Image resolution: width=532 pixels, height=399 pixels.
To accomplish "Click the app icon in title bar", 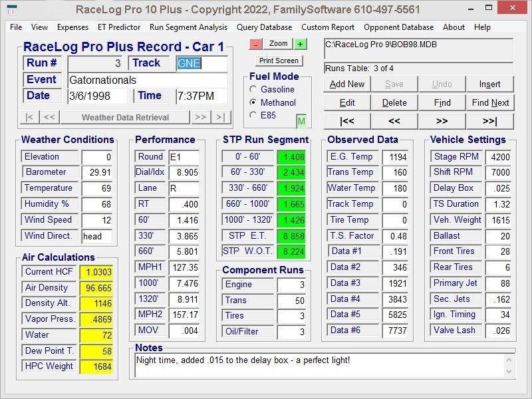I will [x=11, y=9].
